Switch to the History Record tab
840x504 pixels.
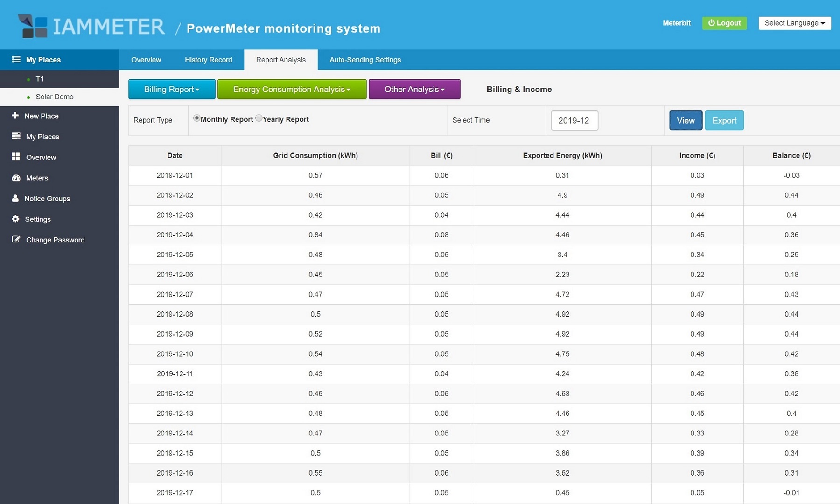pos(208,60)
